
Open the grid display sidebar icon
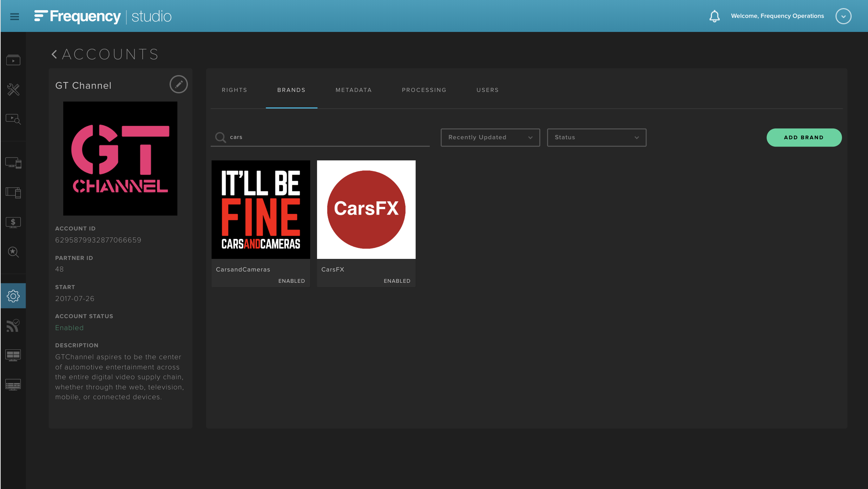coord(13,355)
